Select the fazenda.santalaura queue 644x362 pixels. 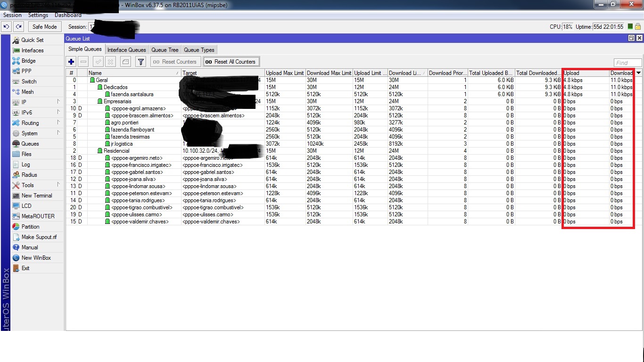coord(132,94)
